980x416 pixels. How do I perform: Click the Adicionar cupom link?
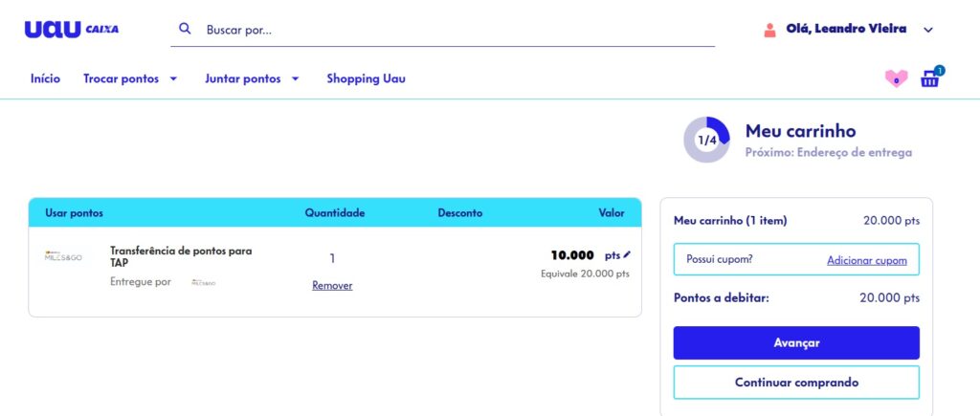pyautogui.click(x=866, y=259)
